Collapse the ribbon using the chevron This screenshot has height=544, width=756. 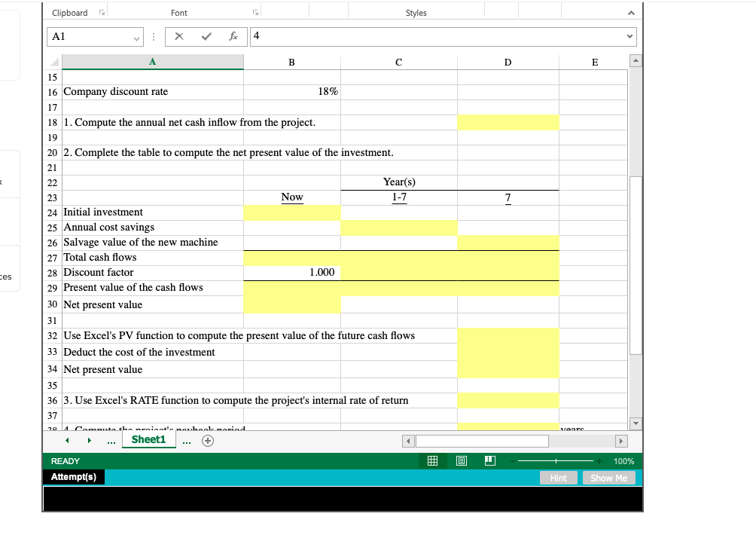point(631,12)
